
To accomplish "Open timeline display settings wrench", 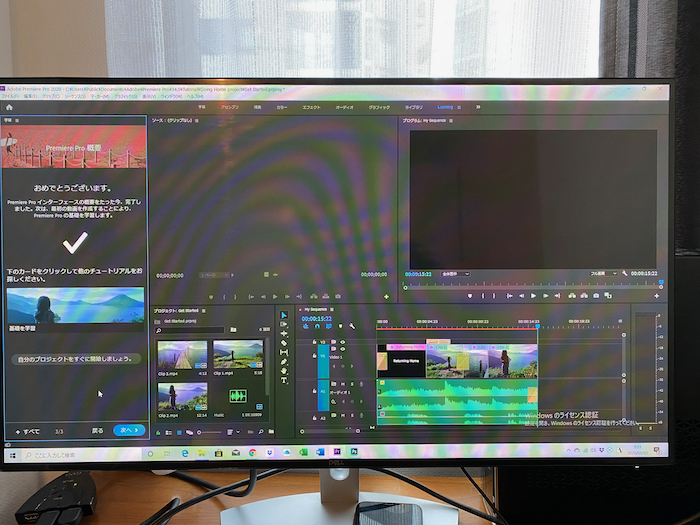I will point(352,326).
